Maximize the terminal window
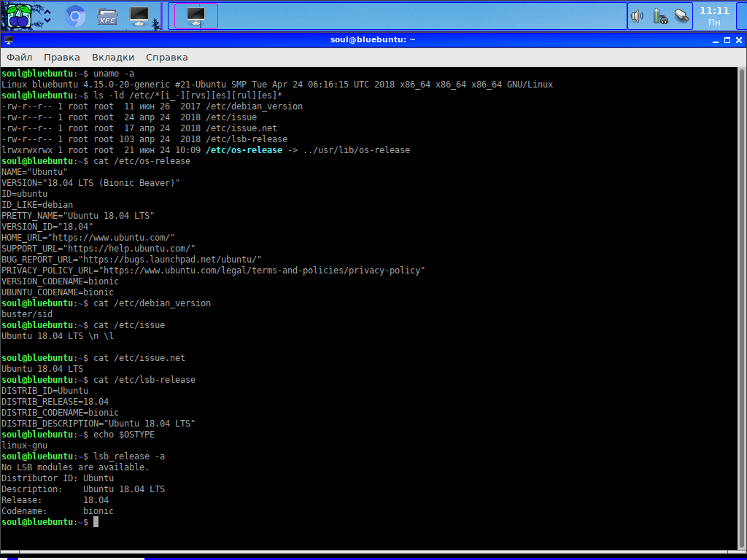This screenshot has height=560, width=747. point(727,41)
